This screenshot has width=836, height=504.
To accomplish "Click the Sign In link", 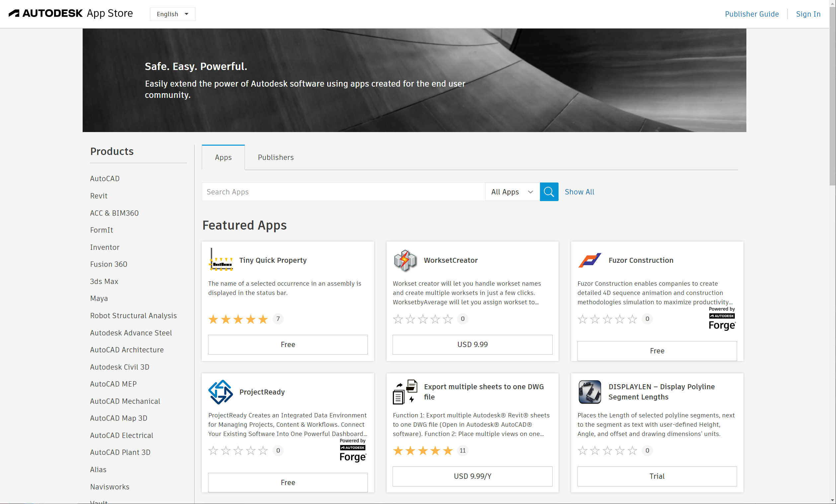I will point(808,14).
